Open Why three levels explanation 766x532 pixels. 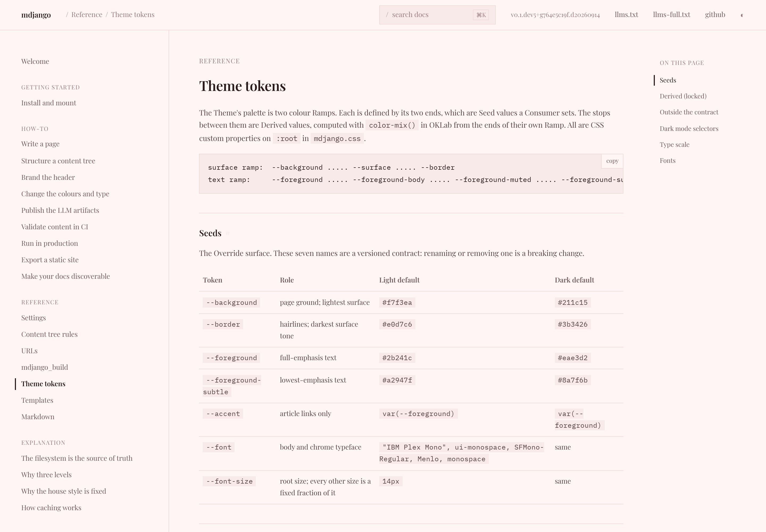coord(46,475)
